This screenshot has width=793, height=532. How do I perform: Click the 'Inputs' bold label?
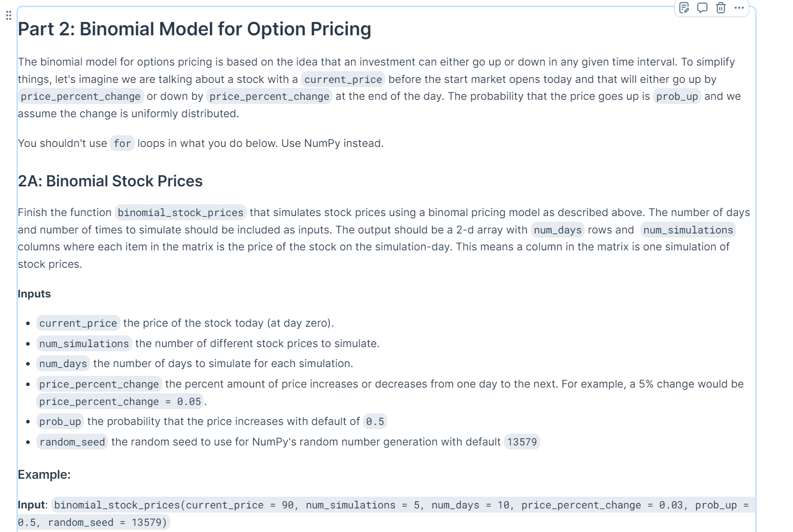click(x=34, y=293)
